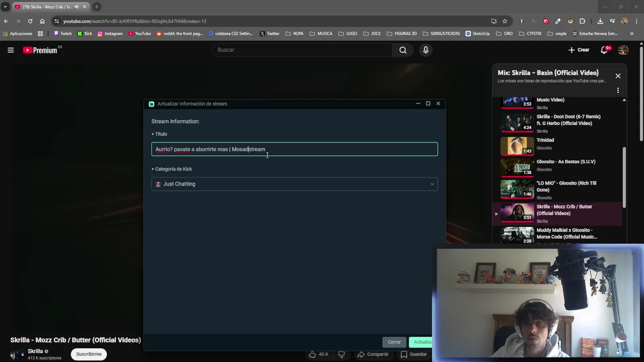This screenshot has height=362, width=644.
Task: Open the Chrome profile avatar
Action: point(624,21)
